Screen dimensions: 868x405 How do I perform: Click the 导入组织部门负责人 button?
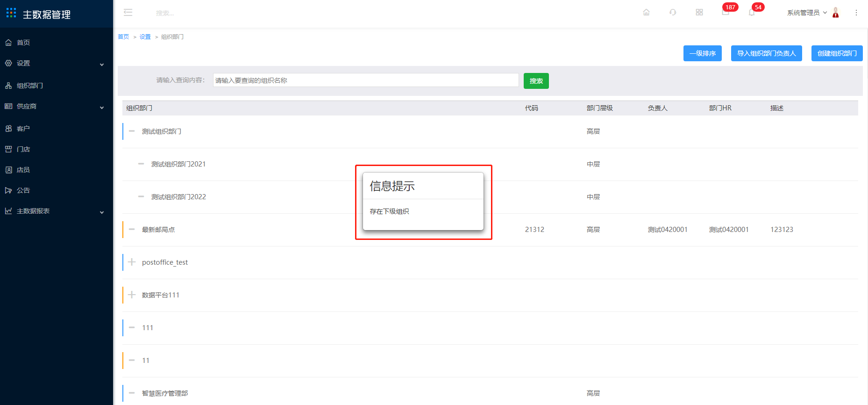pos(767,53)
